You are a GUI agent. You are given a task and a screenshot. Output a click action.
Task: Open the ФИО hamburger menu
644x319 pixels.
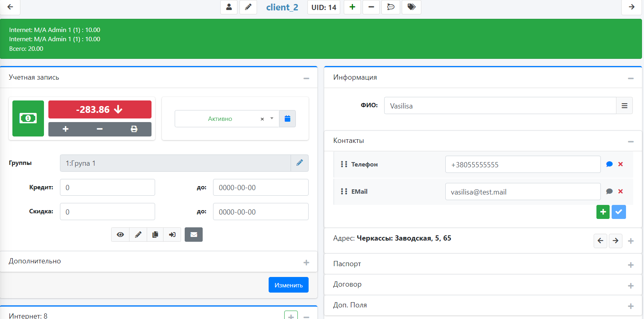(624, 106)
